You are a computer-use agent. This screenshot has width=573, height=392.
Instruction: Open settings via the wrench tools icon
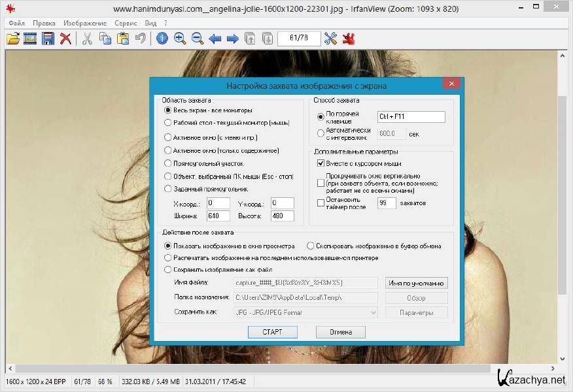click(330, 39)
